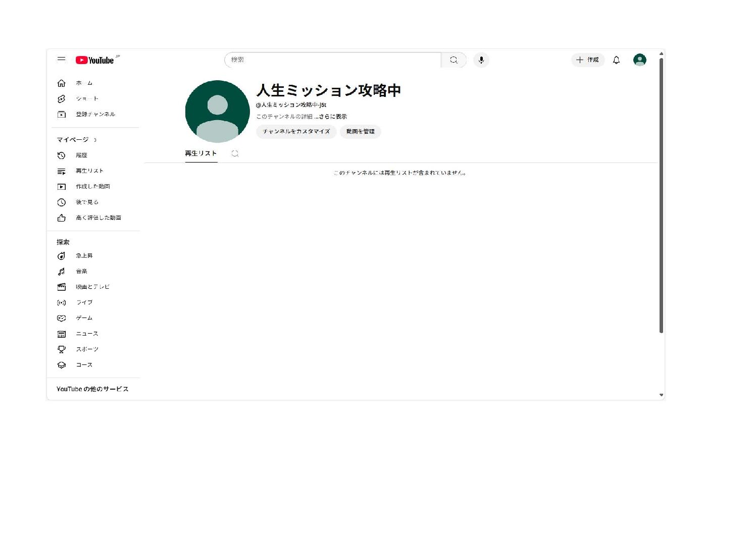
Task: Open the 音楽 music note icon
Action: click(62, 272)
